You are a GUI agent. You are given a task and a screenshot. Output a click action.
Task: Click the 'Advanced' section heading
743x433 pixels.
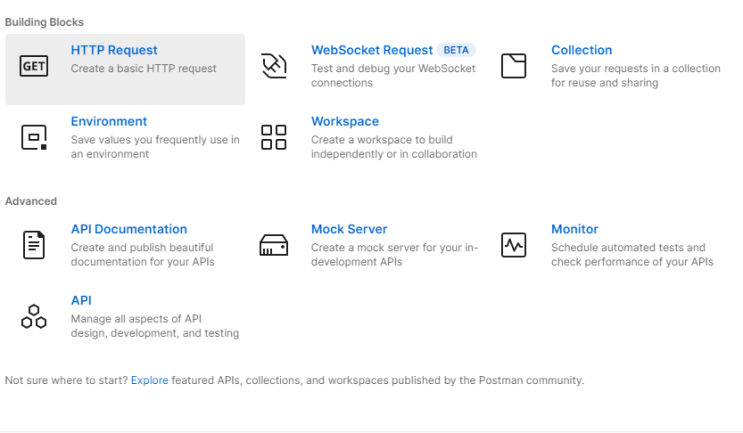coord(31,201)
